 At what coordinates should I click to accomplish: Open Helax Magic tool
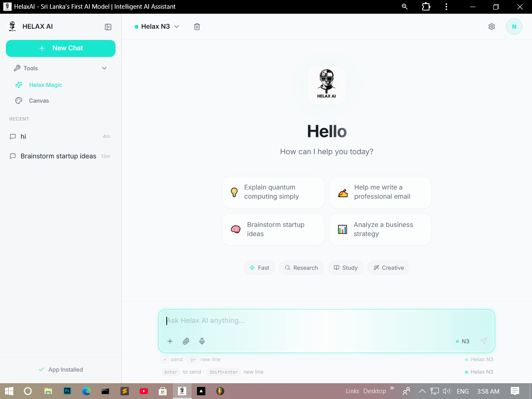pos(61,85)
